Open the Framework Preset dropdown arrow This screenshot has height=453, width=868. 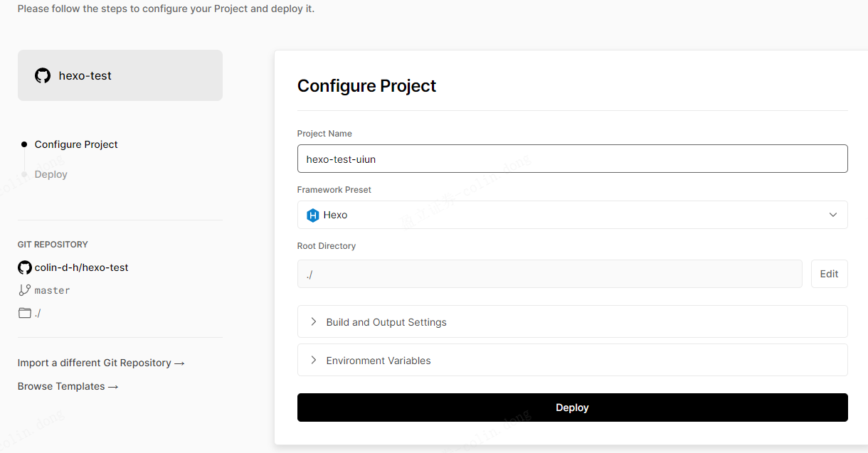tap(833, 215)
